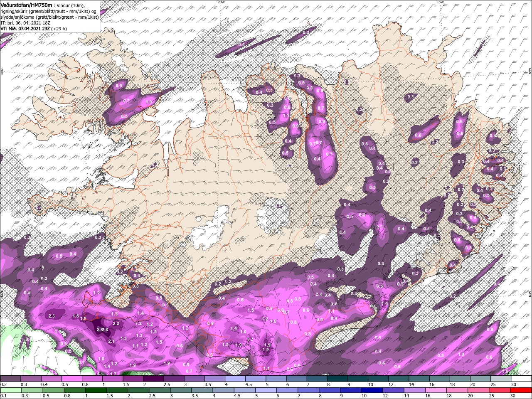Select the red rain scale swatch after 30
Image resolution: width=532 pixels, height=399 pixels.
click(x=520, y=390)
